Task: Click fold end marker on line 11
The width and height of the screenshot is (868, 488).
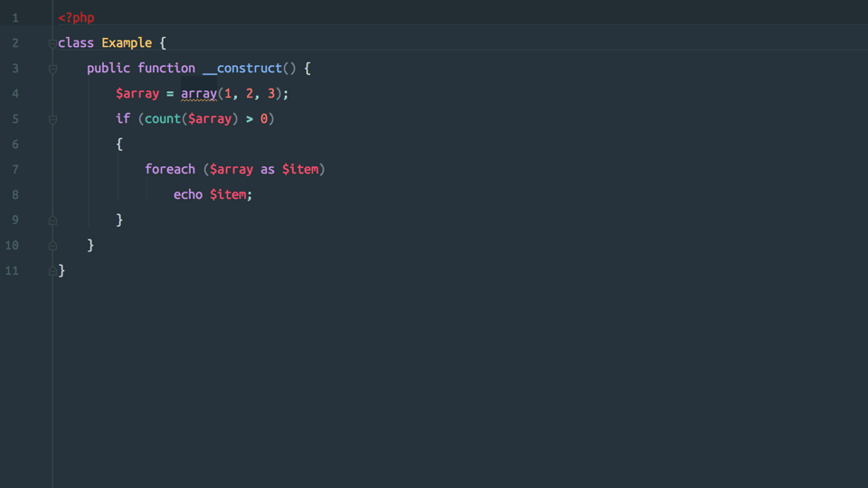Action: point(52,271)
